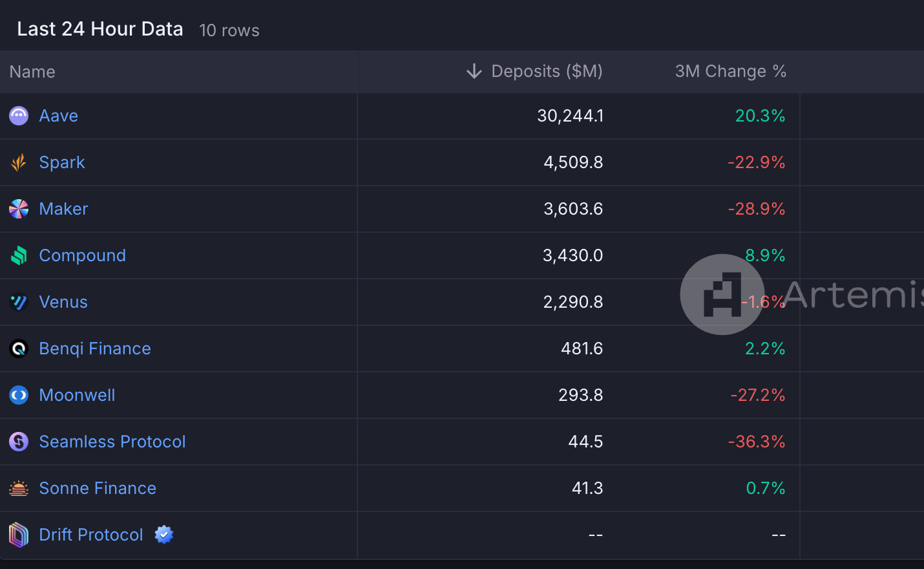
Task: Open the Sonne Finance link
Action: 98,488
